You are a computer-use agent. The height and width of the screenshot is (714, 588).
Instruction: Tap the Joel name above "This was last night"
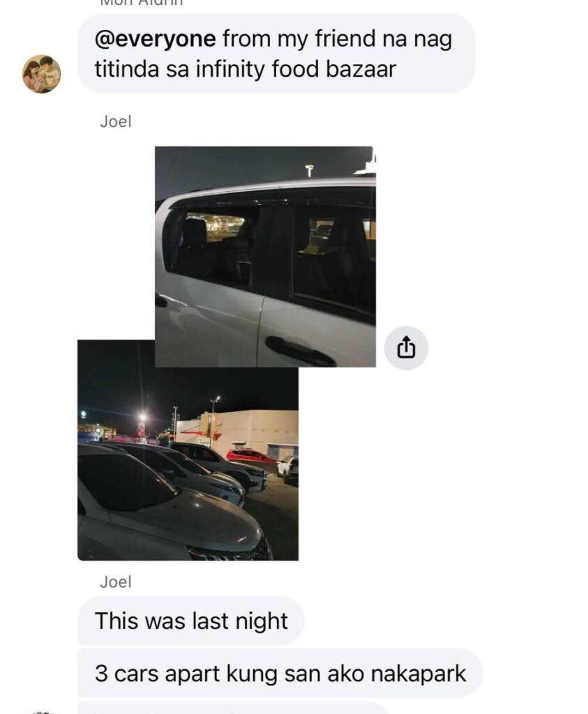click(116, 582)
